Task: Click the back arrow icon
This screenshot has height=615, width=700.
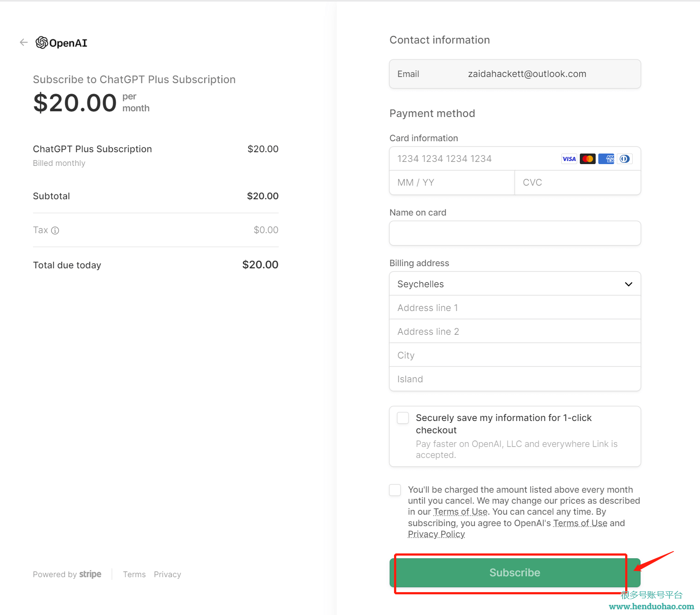Action: (x=24, y=42)
